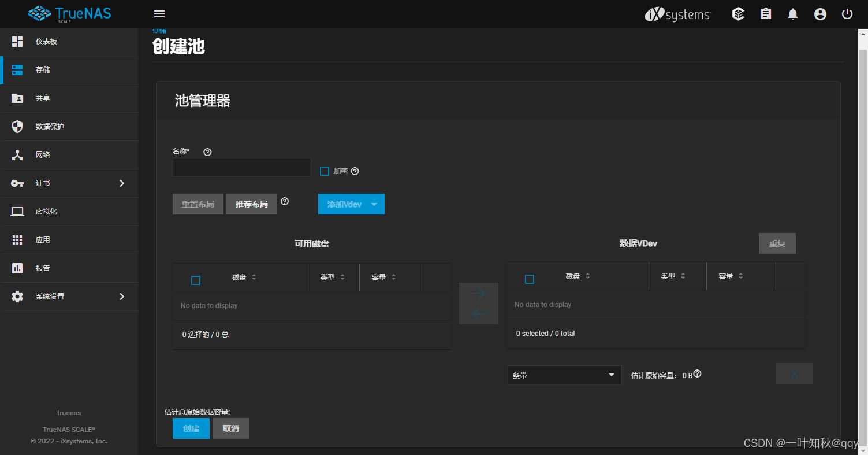Screen dimensions: 868x455
Task: Click the 取消 button
Action: tap(231, 428)
